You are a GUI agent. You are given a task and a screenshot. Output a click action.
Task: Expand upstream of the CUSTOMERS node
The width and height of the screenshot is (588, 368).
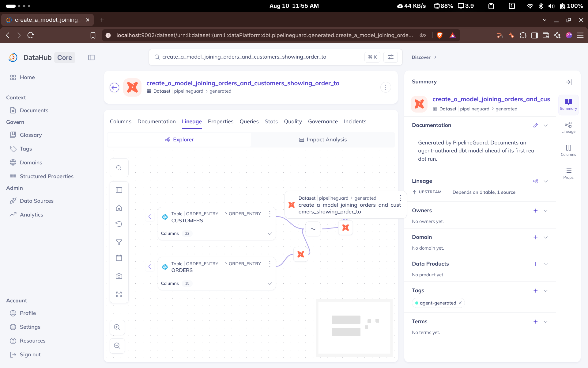[x=149, y=217]
